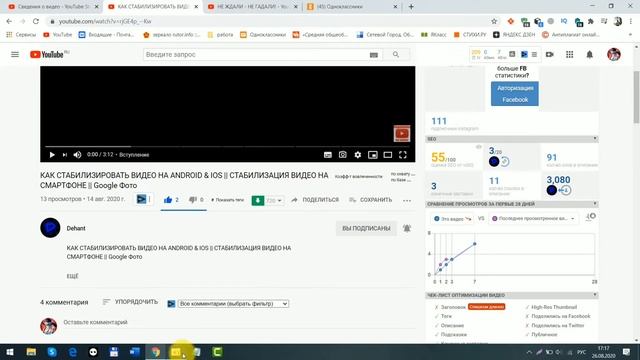Enter full screen mode
Image resolution: width=640 pixels, height=360 pixels.
pyautogui.click(x=403, y=155)
